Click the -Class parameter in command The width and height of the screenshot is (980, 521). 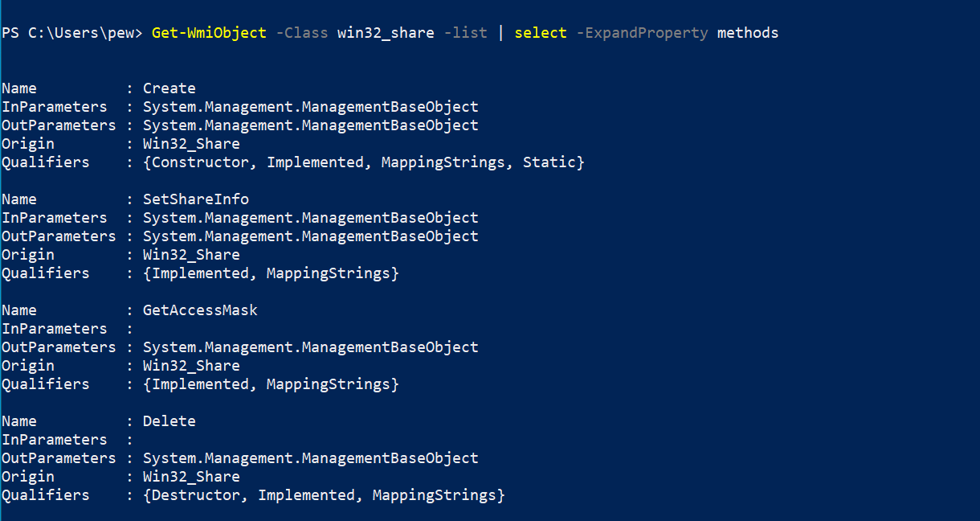click(x=302, y=33)
